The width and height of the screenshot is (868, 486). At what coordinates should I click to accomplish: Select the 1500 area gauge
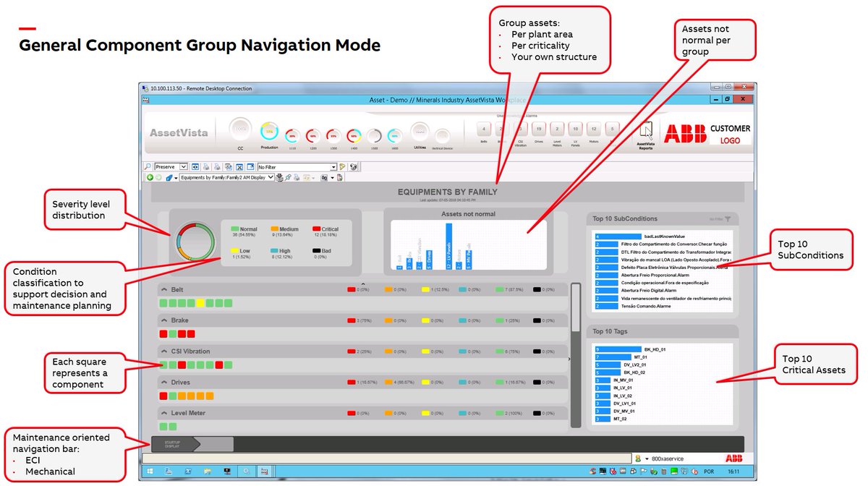pos(374,135)
